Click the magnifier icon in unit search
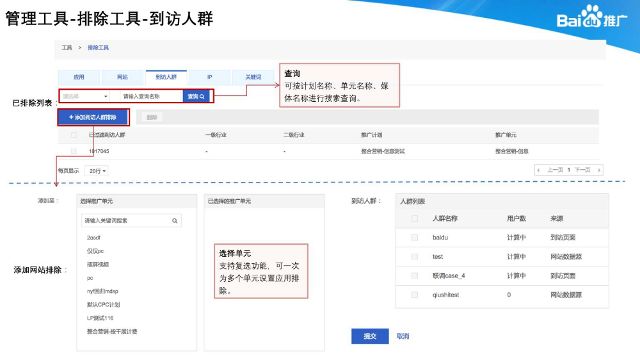 (175, 221)
